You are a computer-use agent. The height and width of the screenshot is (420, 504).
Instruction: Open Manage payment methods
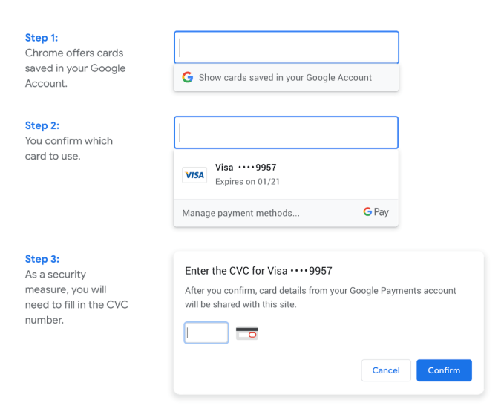tap(241, 213)
